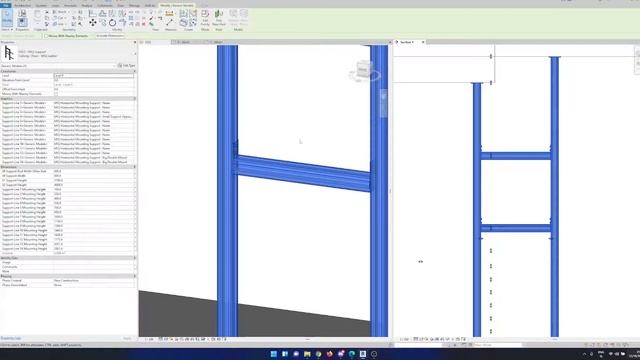Click the red Delete icon
640x360 pixels.
144,24
